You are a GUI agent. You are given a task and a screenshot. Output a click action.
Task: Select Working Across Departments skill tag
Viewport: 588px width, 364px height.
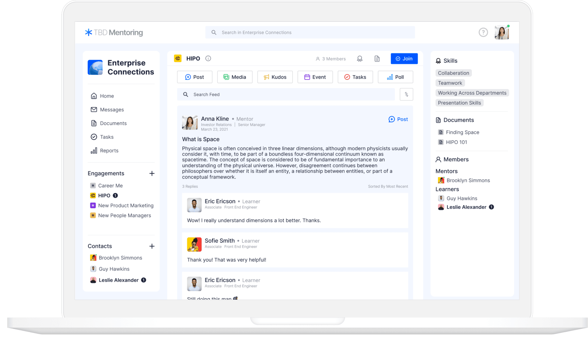(472, 93)
